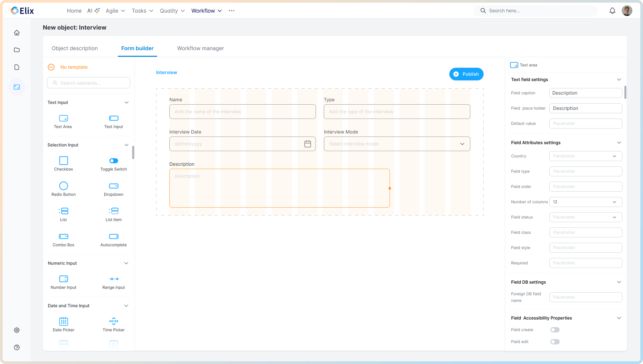Collapse the Text Input elements section

click(x=126, y=102)
